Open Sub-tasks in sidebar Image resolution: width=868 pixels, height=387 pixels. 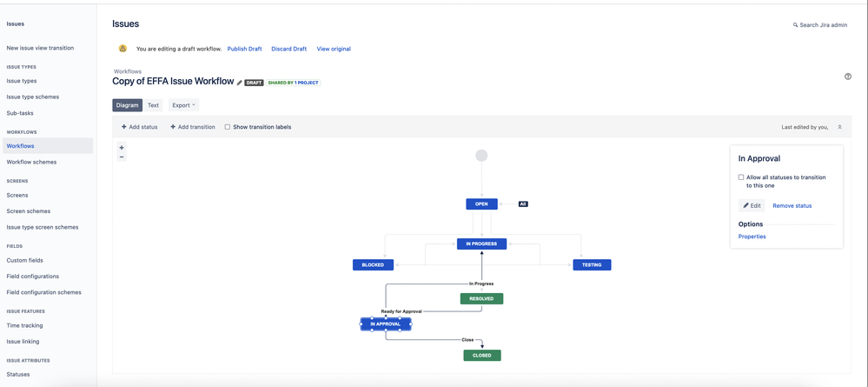[x=20, y=113]
